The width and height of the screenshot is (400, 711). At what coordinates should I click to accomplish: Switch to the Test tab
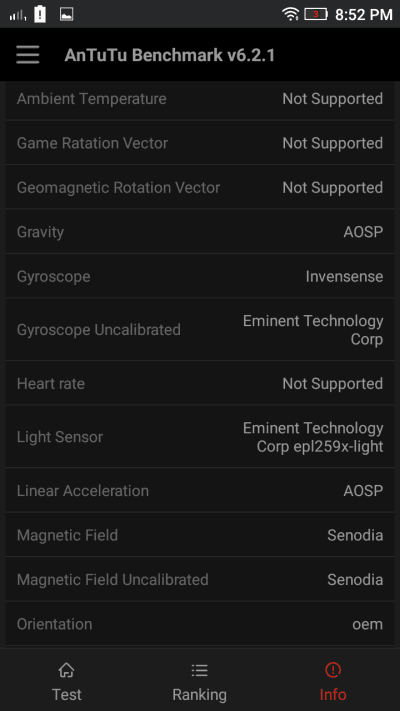67,680
